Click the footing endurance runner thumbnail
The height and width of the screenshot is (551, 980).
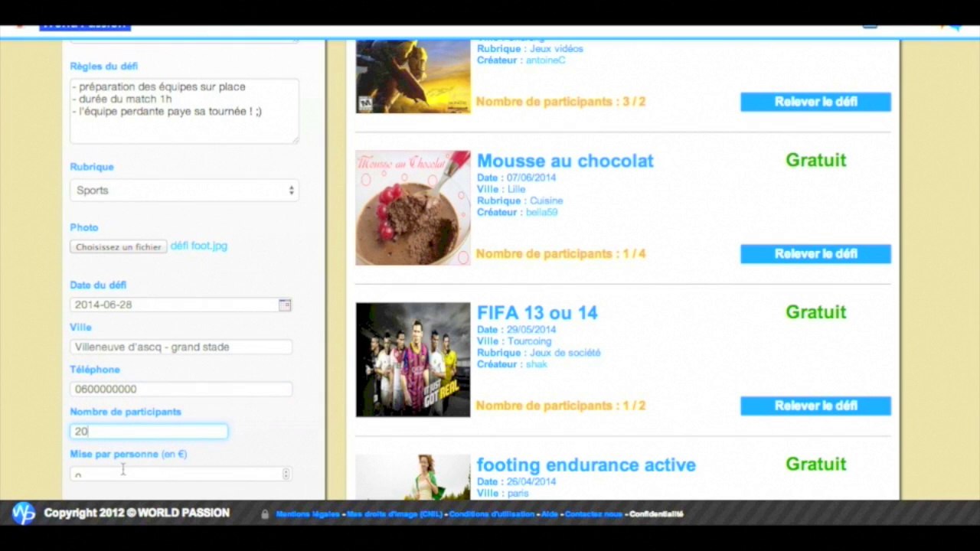pos(413,477)
